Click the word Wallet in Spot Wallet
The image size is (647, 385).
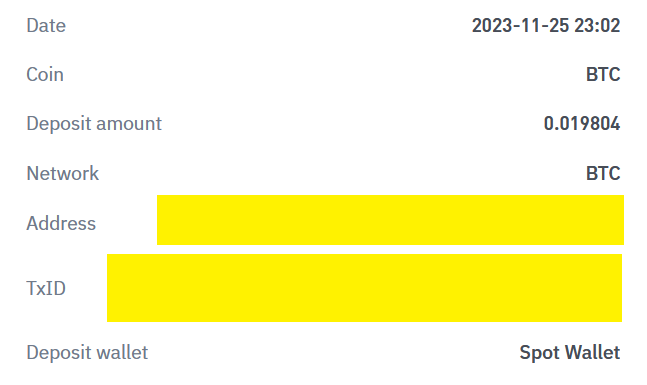pos(593,353)
